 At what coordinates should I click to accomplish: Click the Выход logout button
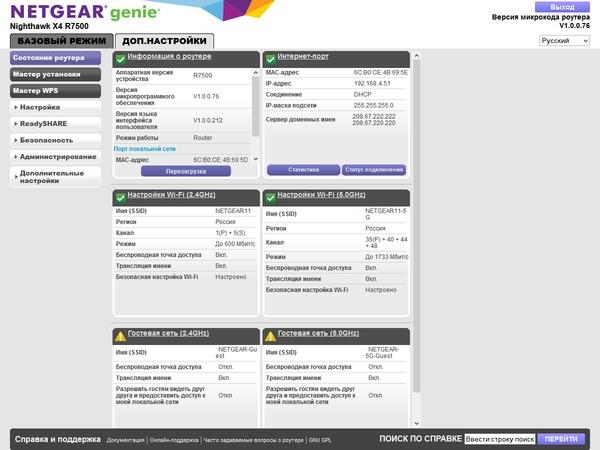click(562, 7)
